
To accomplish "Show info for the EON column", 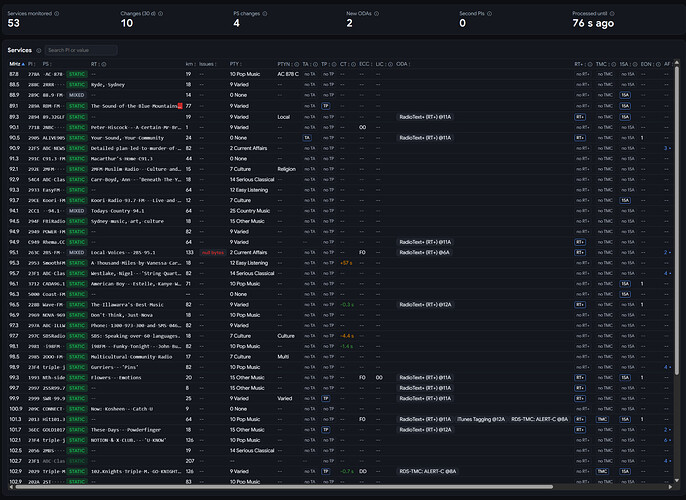I will pos(658,64).
